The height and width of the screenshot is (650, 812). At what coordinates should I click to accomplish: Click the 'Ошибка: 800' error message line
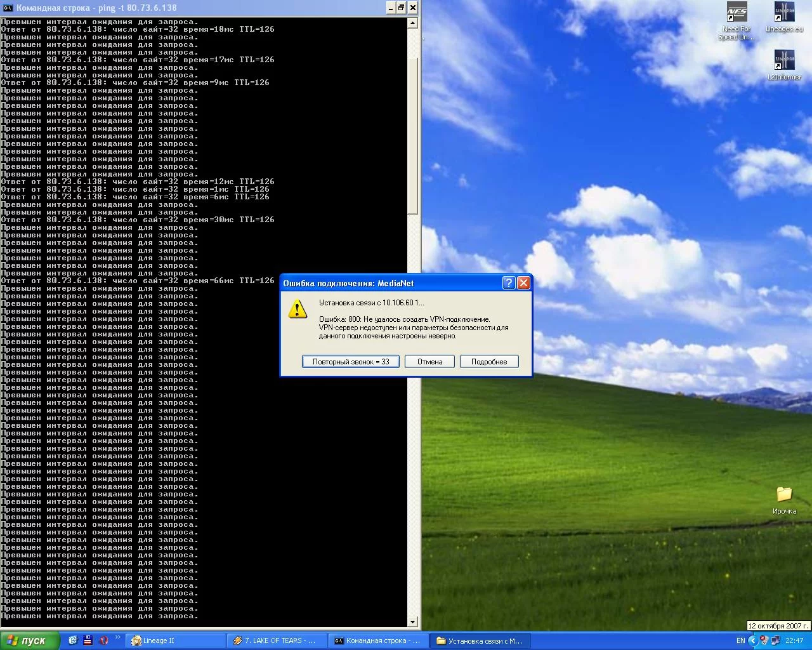tap(405, 319)
